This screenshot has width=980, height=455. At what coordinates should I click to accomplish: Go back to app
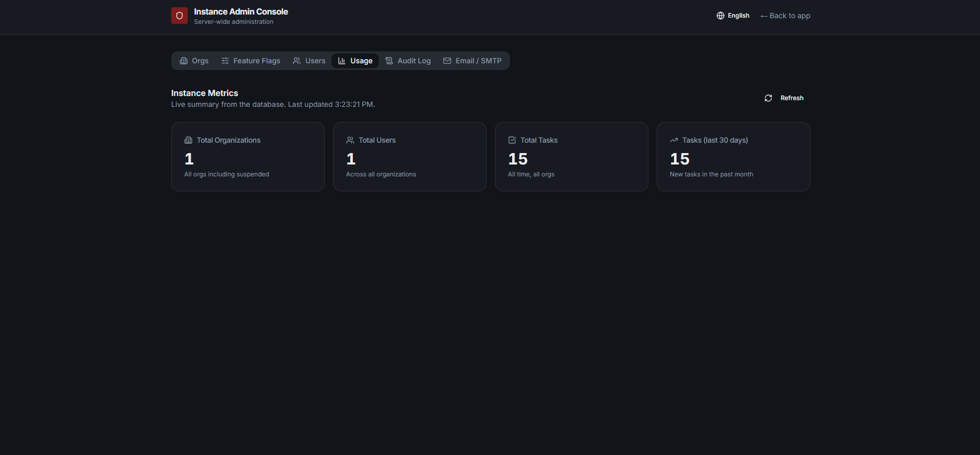click(x=785, y=16)
